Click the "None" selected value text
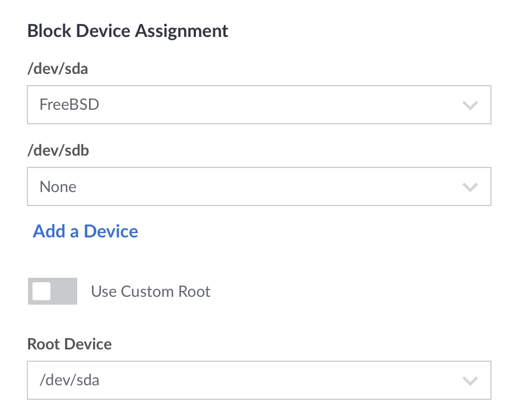 coord(58,186)
